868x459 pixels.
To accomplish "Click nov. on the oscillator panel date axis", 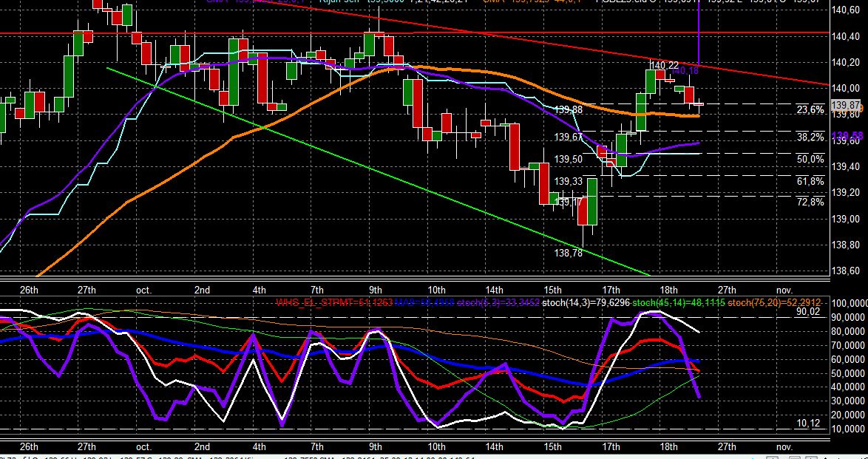I will 784,447.
